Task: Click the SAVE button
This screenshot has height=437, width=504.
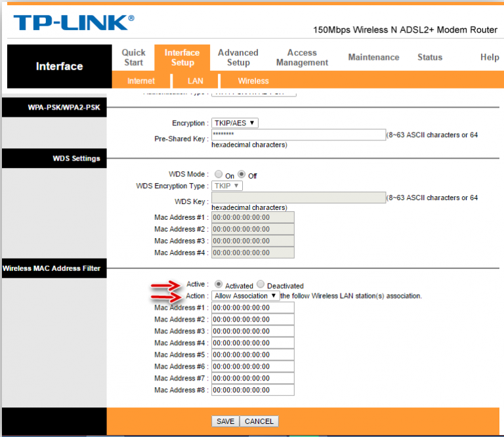Action: [225, 421]
